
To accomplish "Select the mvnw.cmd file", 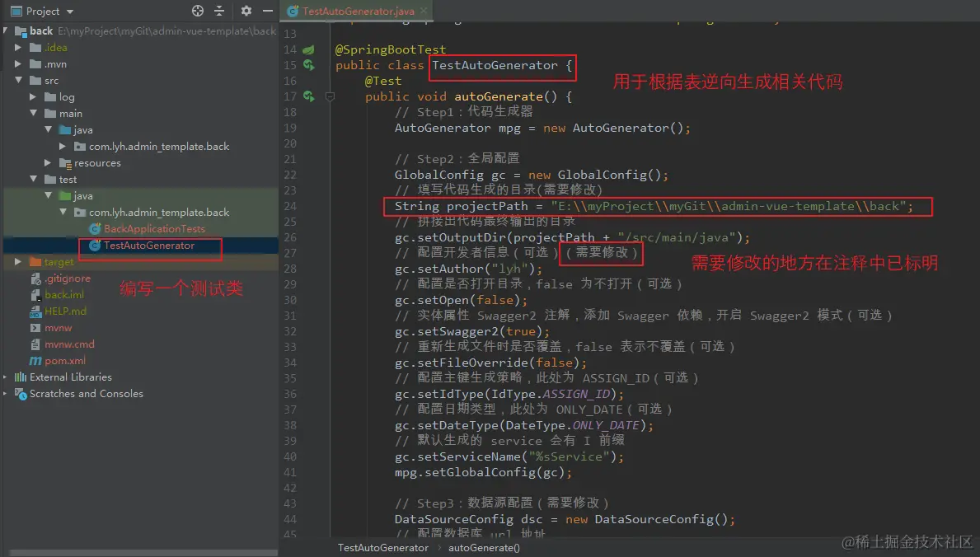I will coord(69,344).
